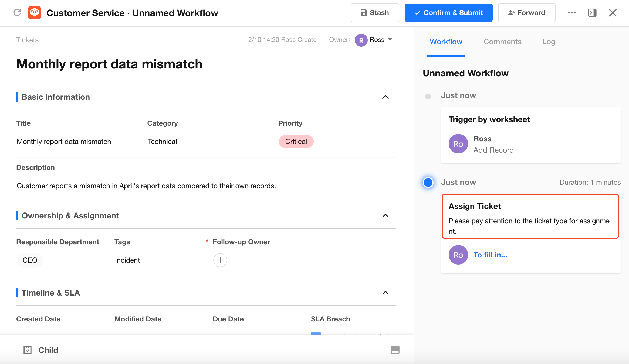Viewport: 629px width, 364px height.
Task: Open the more options ellipsis menu
Action: pyautogui.click(x=571, y=13)
